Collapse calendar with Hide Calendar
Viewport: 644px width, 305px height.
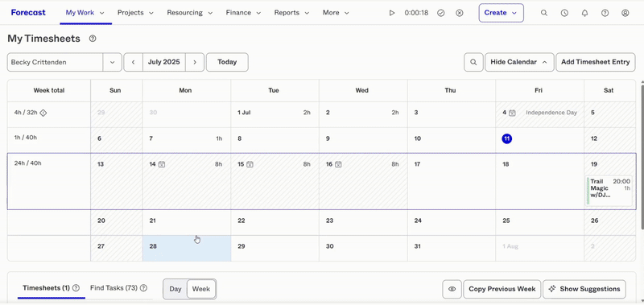[519, 62]
